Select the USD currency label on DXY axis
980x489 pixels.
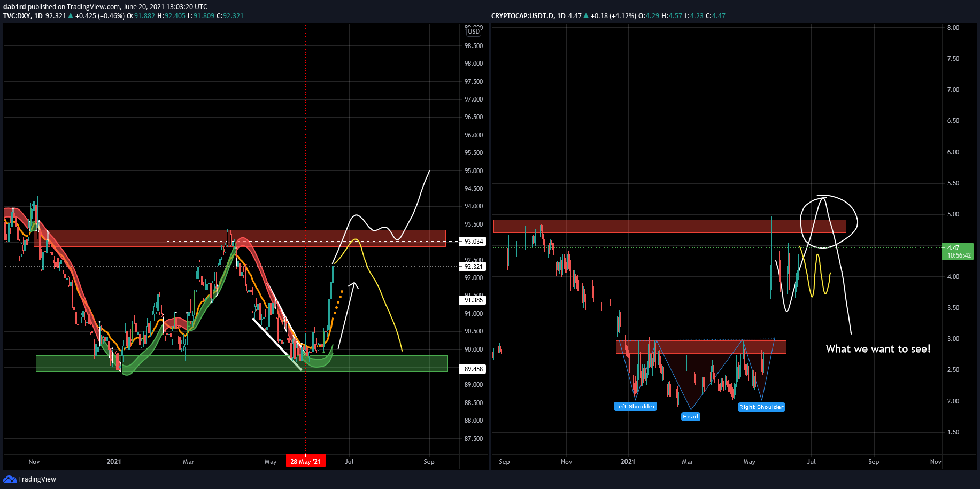point(474,32)
